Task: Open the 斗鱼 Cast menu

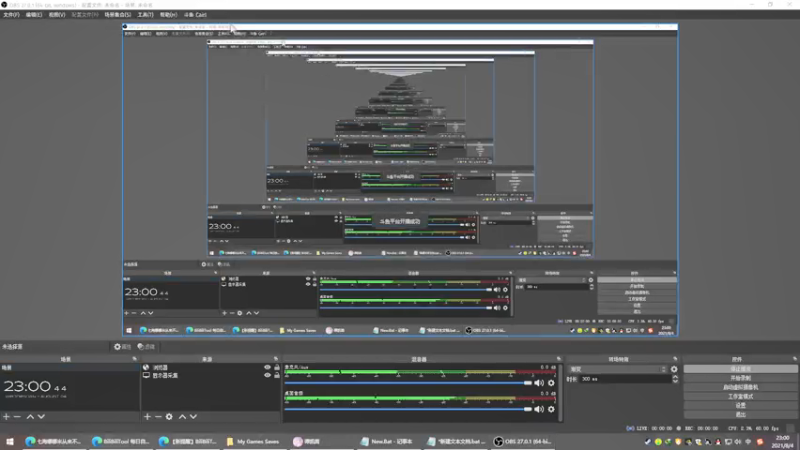Action: coord(195,15)
